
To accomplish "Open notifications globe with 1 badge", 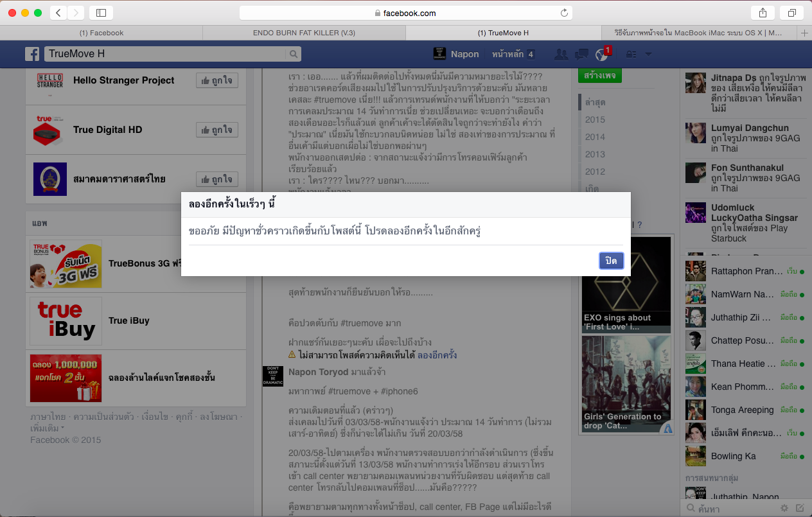I will pos(602,54).
